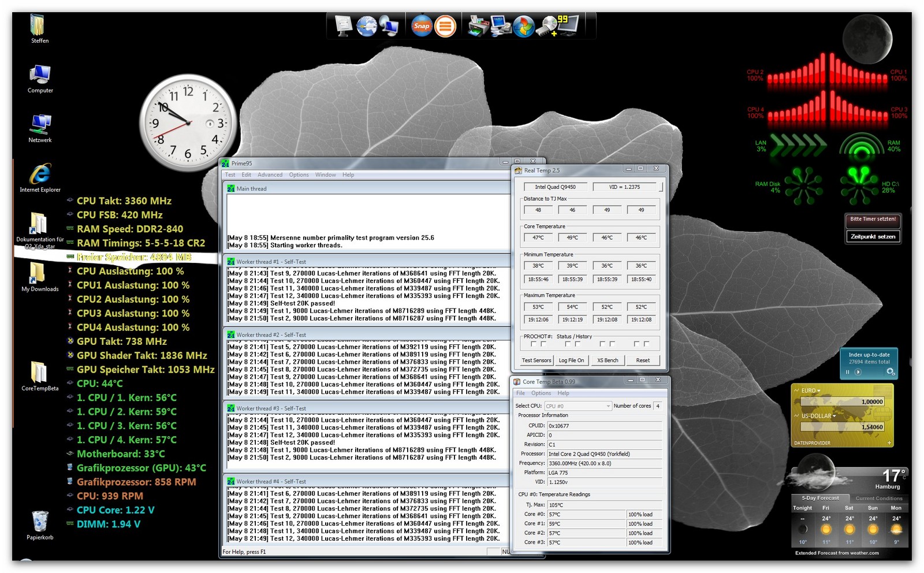Open the Prime95 Window menu
This screenshot has width=924, height=573.
[325, 175]
